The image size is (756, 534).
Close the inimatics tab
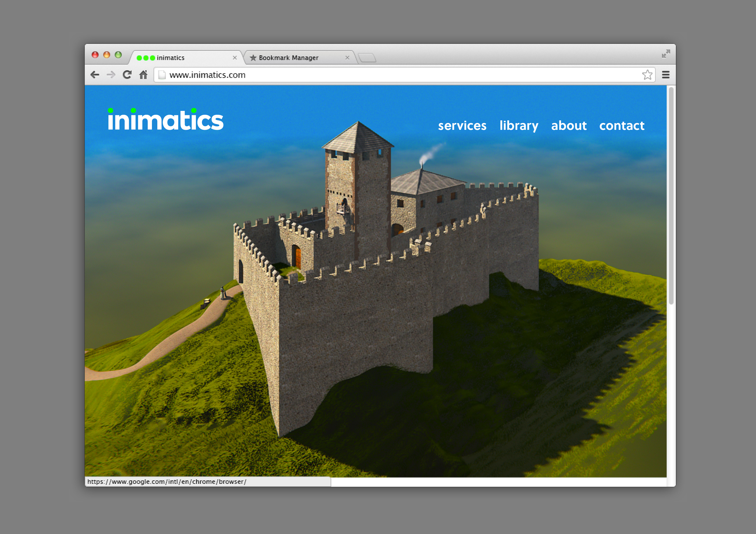[235, 58]
